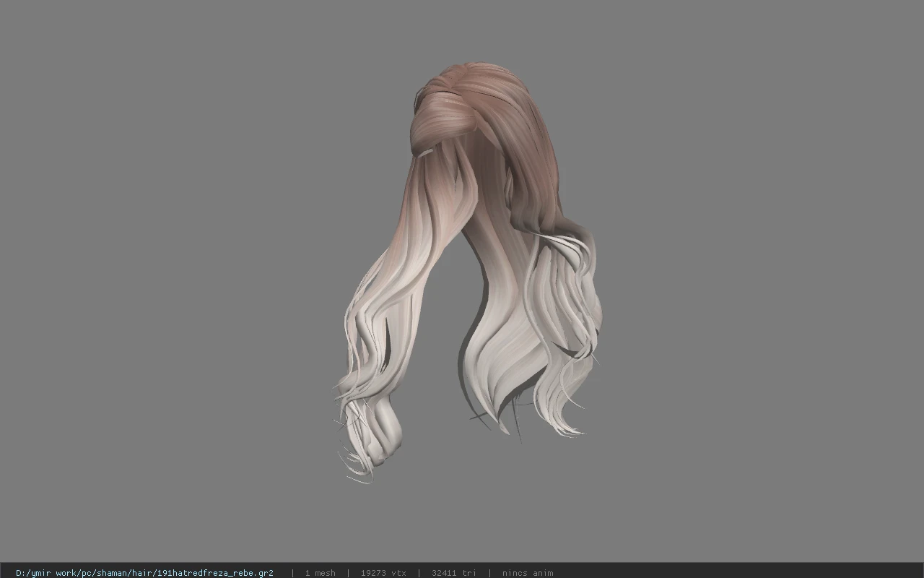
Task: Click the '19273 vtx' vertex count
Action: pos(383,573)
